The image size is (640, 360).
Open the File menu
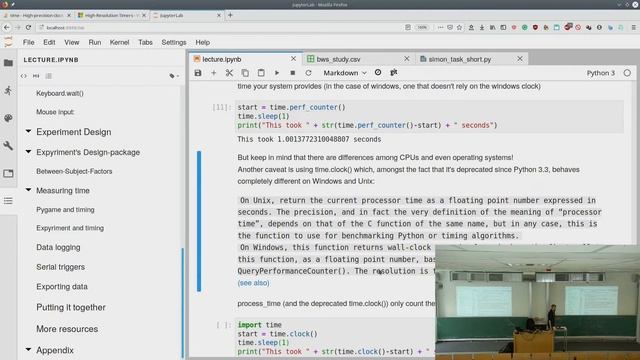click(29, 42)
